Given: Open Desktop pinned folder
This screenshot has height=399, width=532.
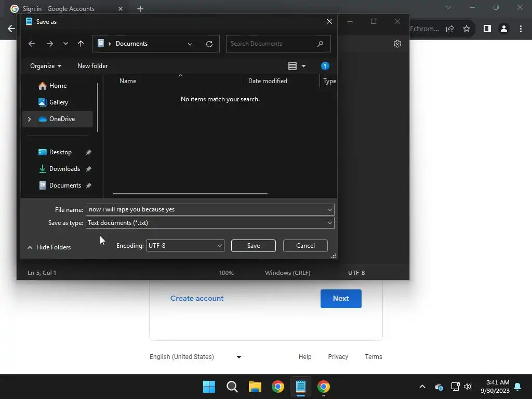Looking at the screenshot, I should coord(60,152).
